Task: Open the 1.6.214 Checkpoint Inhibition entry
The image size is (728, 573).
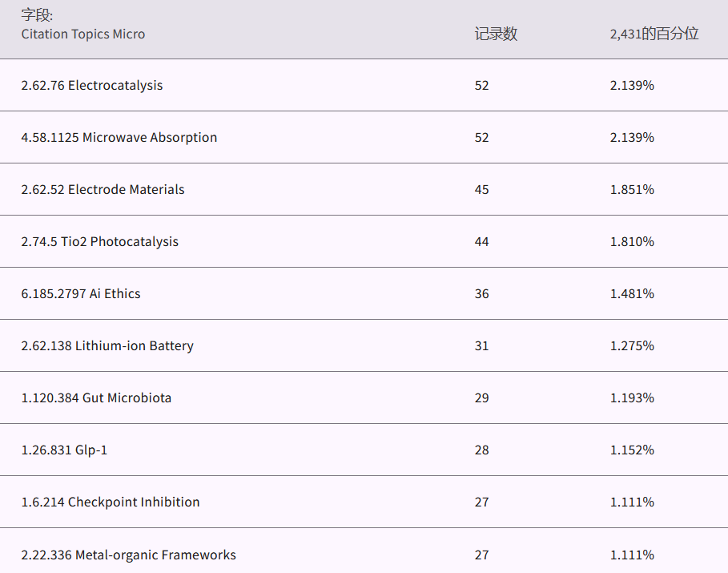Action: (x=111, y=502)
